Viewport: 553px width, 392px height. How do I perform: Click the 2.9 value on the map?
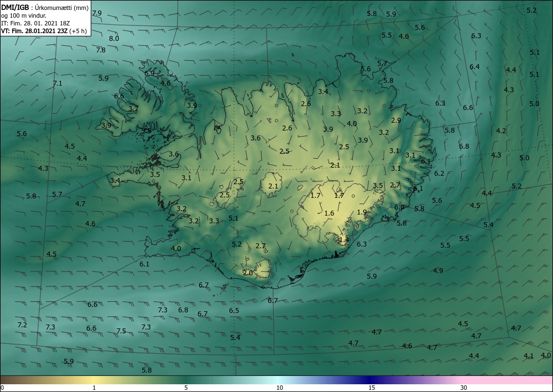[396, 120]
